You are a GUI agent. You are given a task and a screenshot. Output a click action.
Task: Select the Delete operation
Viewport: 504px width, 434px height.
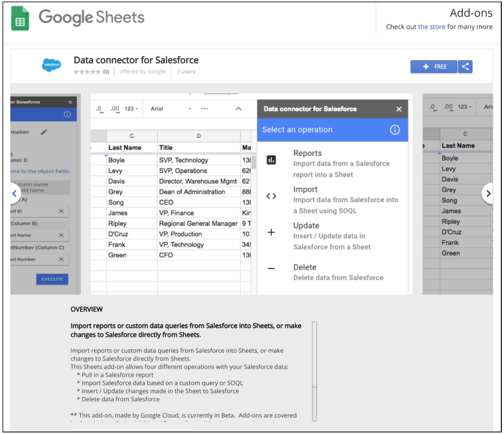[333, 272]
